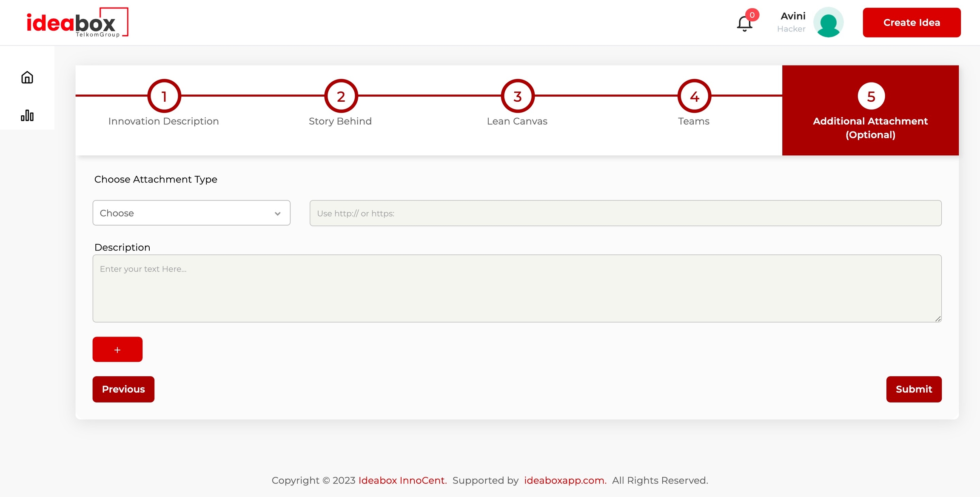Screen dimensions: 980x497
Task: Go to Story Behind step
Action: click(x=340, y=121)
